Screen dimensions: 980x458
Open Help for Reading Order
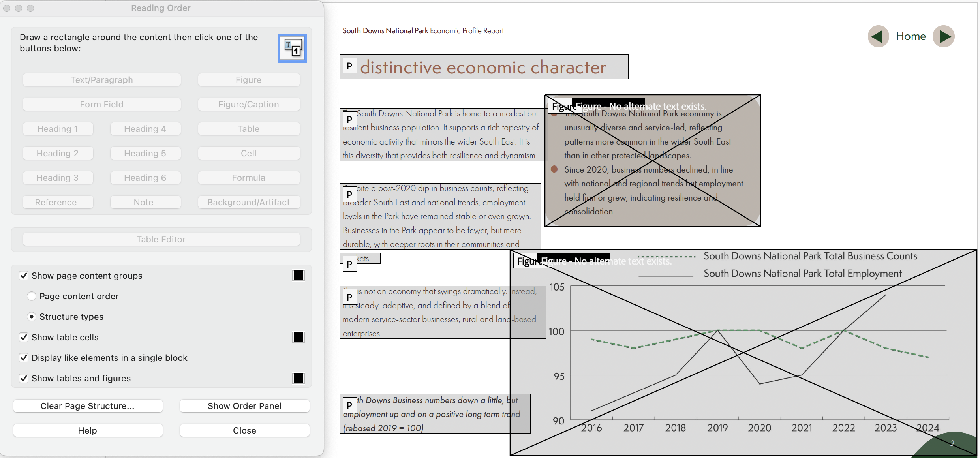(88, 430)
